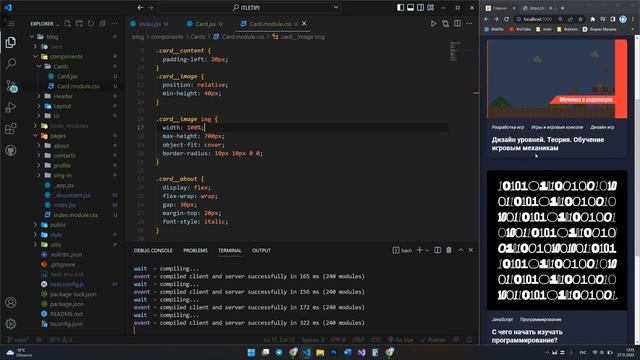Open new browser tab with plus
640x360 pixels.
pos(562,8)
